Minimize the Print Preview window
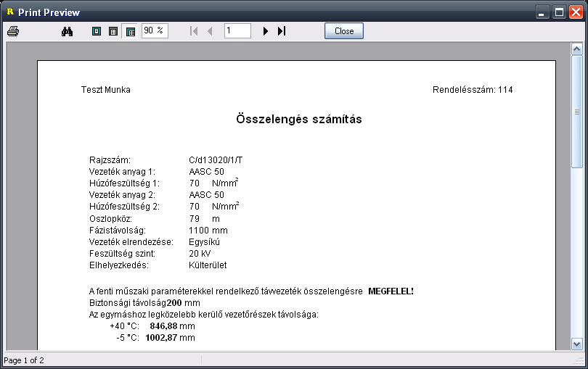 [x=541, y=12]
